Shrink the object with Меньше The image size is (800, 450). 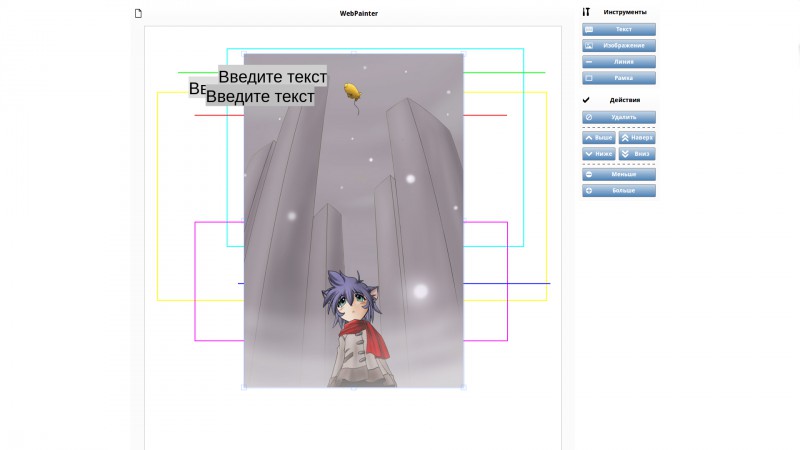[618, 174]
